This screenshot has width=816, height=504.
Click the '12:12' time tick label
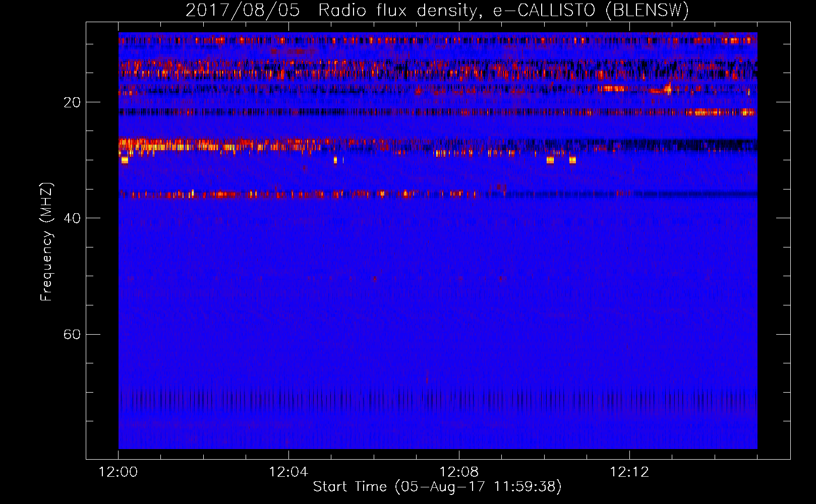coord(629,472)
